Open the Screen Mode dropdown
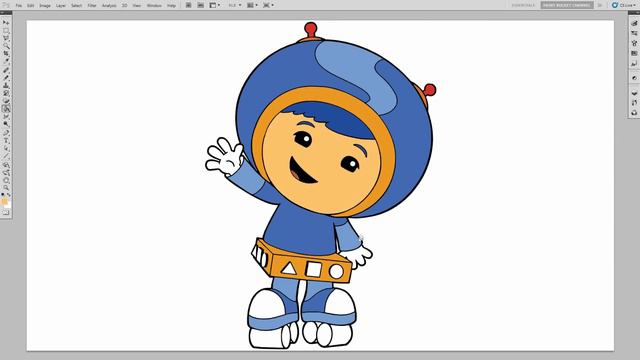This screenshot has width=640, height=360. point(269,5)
